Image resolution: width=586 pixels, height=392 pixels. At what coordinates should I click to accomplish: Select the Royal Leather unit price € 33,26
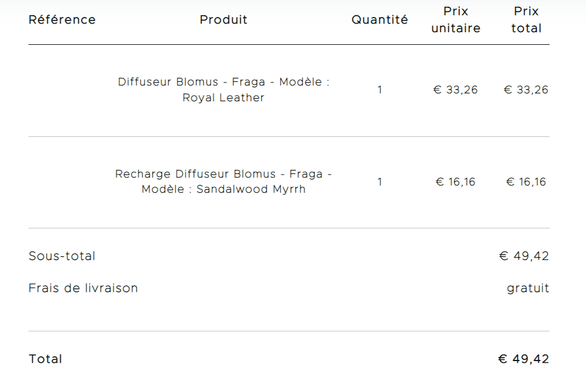456,90
